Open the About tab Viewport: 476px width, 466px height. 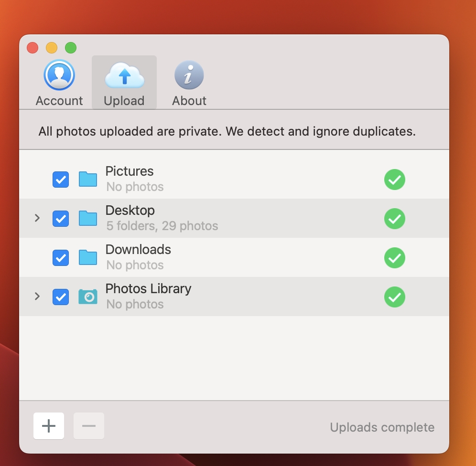coord(189,81)
